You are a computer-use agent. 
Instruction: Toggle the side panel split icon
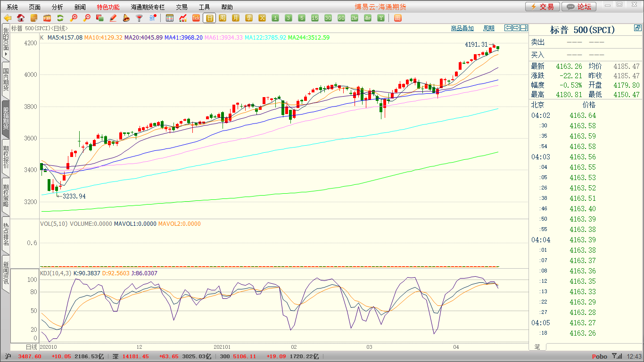pyautogui.click(x=524, y=28)
